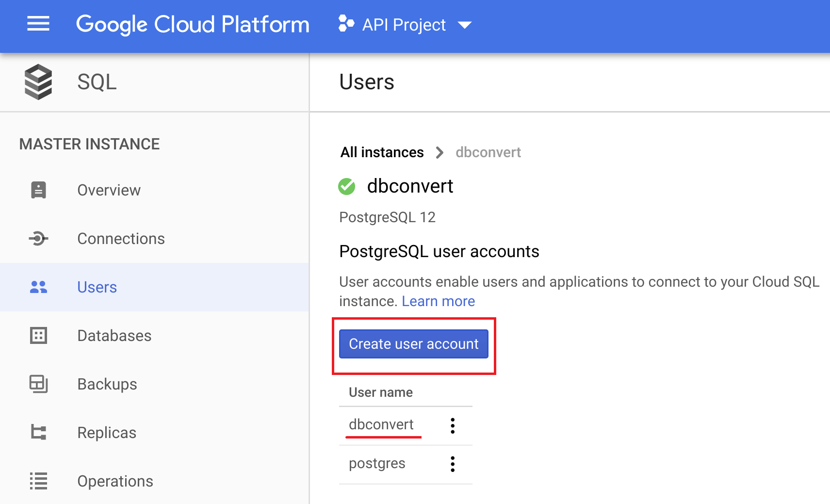Click the Users page heading

pyautogui.click(x=367, y=82)
